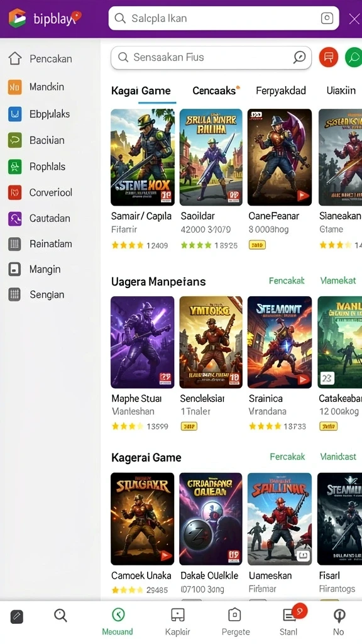Open the Mangin sidebar icon

coord(15,269)
